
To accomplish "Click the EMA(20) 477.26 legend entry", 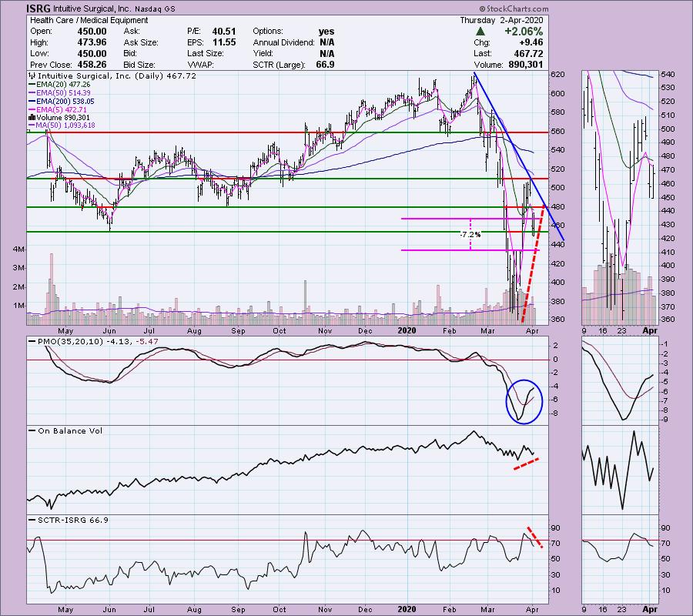I will click(59, 85).
